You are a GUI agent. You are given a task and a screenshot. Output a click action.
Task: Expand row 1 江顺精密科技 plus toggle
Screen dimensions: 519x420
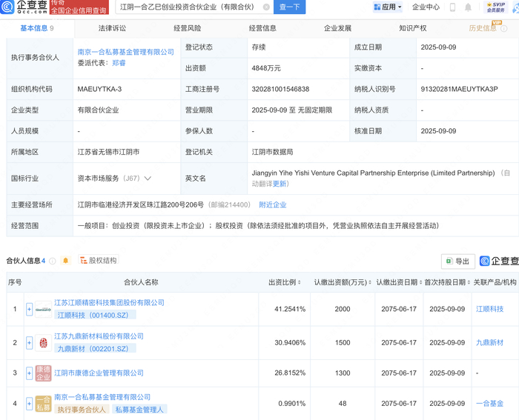click(30, 309)
